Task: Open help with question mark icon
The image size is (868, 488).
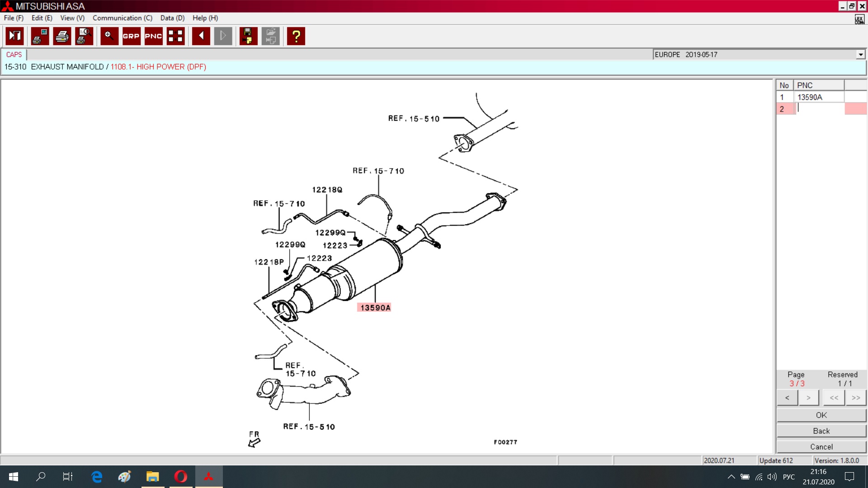Action: click(296, 36)
